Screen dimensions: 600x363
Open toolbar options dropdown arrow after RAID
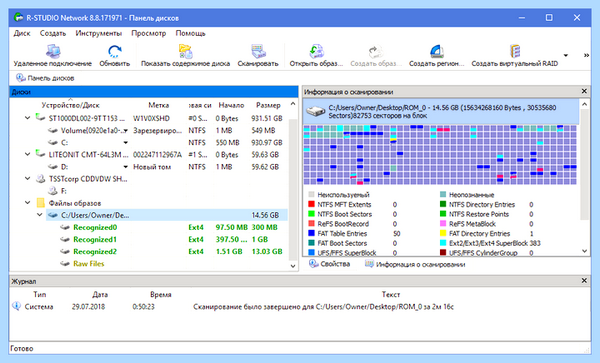[x=566, y=55]
